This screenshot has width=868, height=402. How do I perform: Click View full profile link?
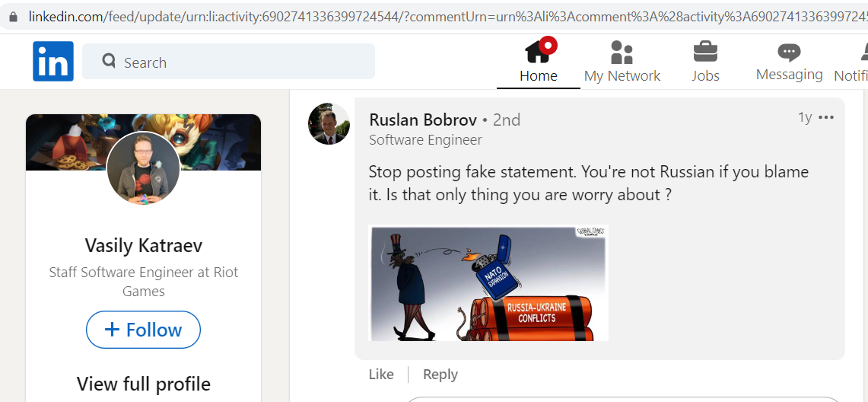point(143,384)
